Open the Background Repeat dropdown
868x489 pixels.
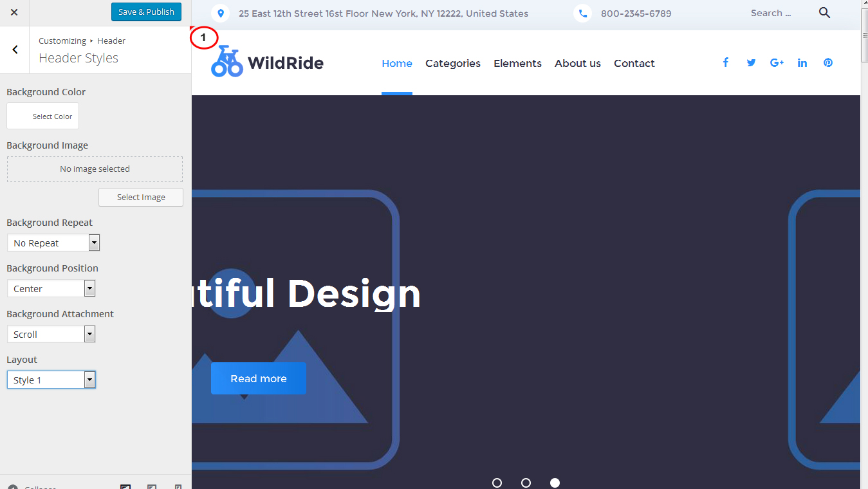pyautogui.click(x=53, y=243)
